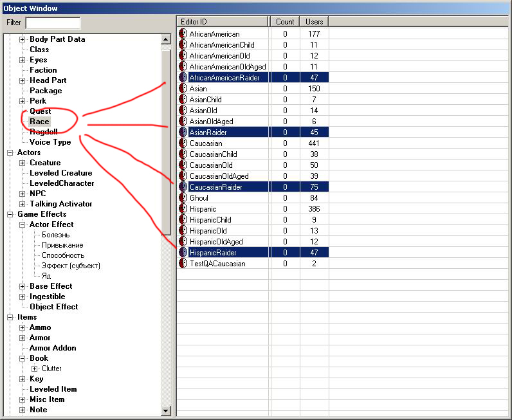This screenshot has height=420, width=512.
Task: Expand the Armor node
Action: coord(23,338)
